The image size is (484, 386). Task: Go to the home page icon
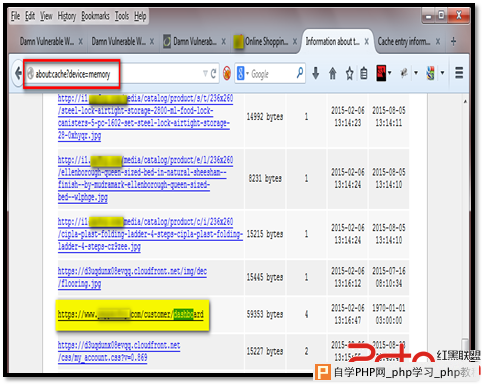tap(332, 73)
